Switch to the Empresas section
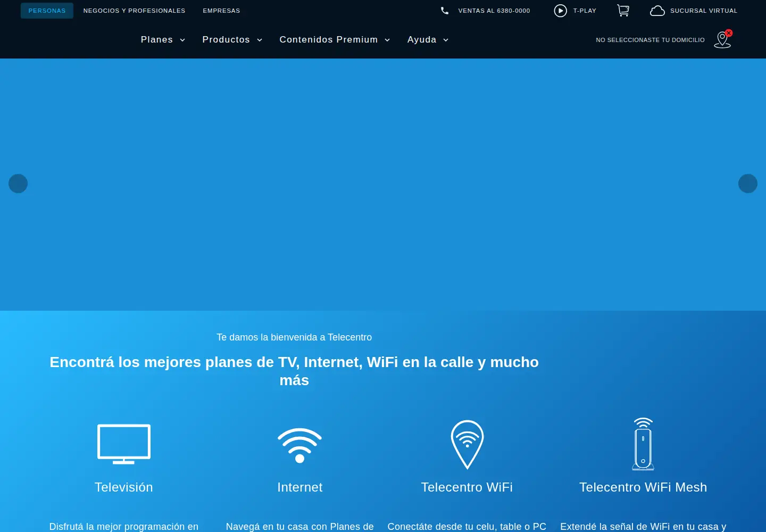Image resolution: width=766 pixels, height=532 pixels. tap(221, 11)
